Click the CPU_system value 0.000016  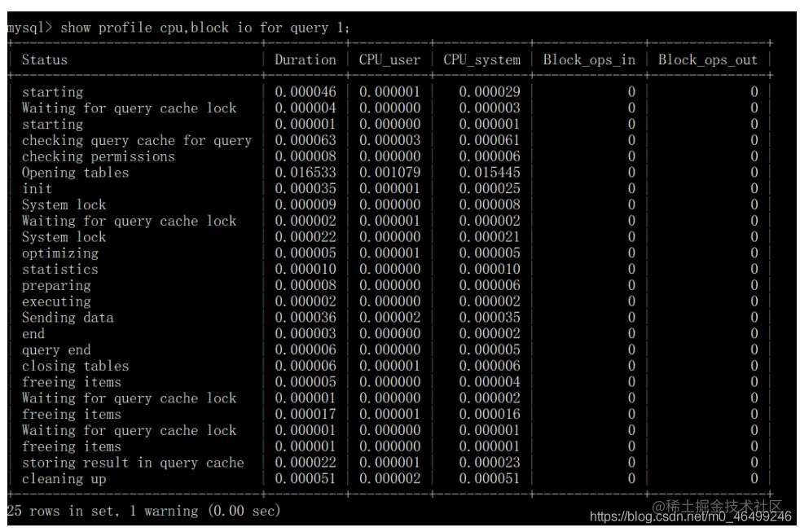click(490, 414)
